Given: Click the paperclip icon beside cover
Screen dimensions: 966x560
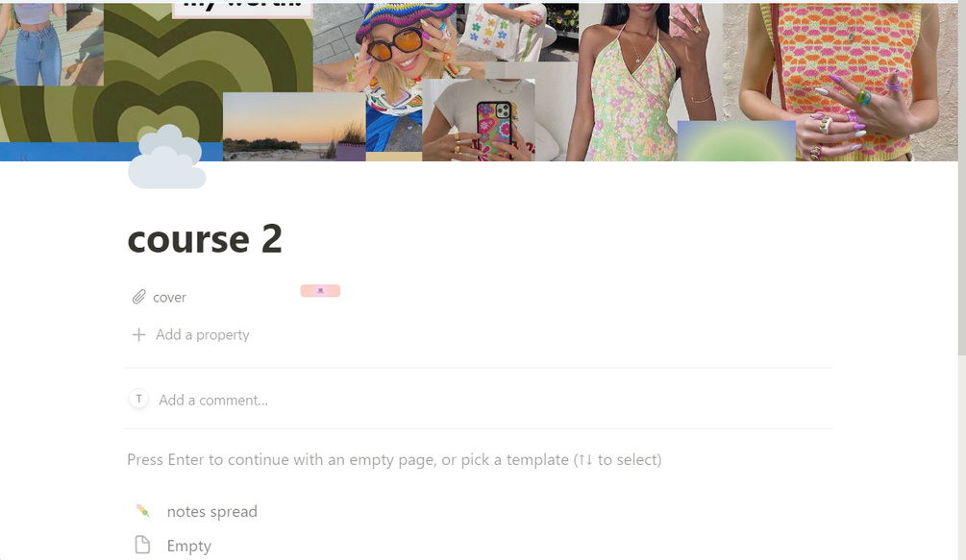Looking at the screenshot, I should [138, 297].
